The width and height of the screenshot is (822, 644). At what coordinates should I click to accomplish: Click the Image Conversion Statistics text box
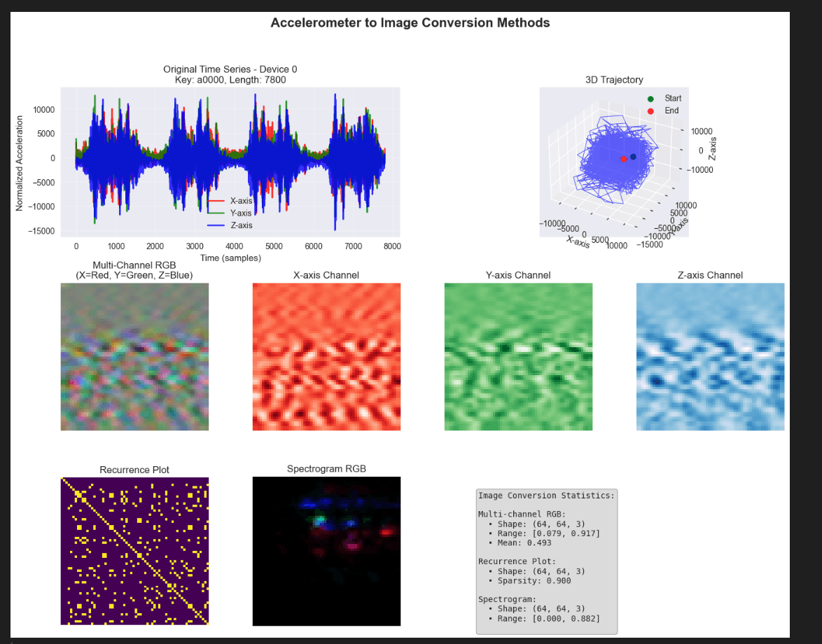546,561
